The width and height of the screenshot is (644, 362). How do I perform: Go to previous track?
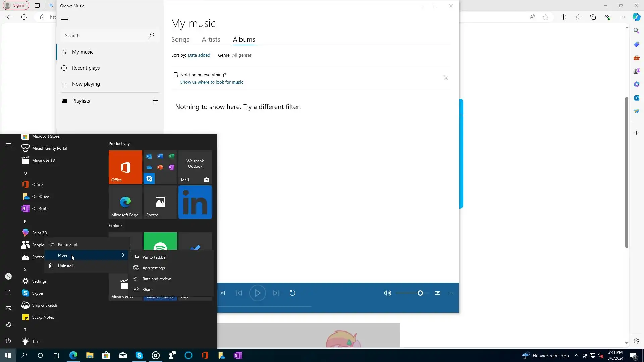coord(239,293)
